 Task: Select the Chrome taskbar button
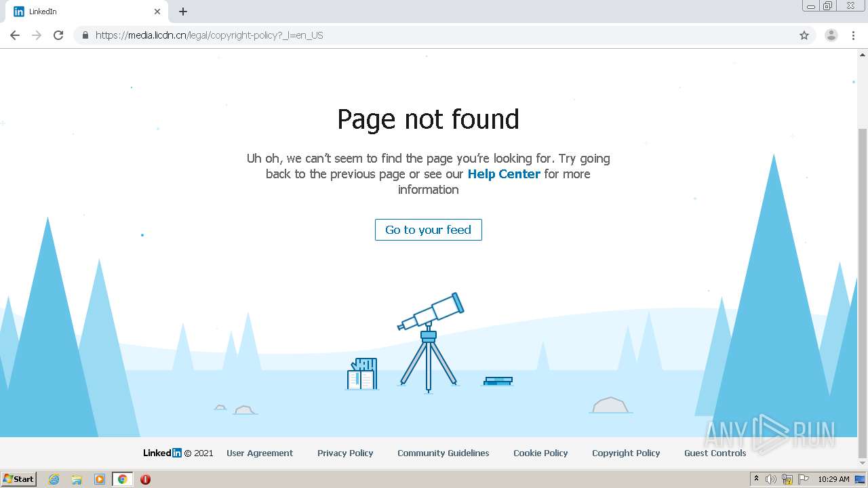pos(122,479)
